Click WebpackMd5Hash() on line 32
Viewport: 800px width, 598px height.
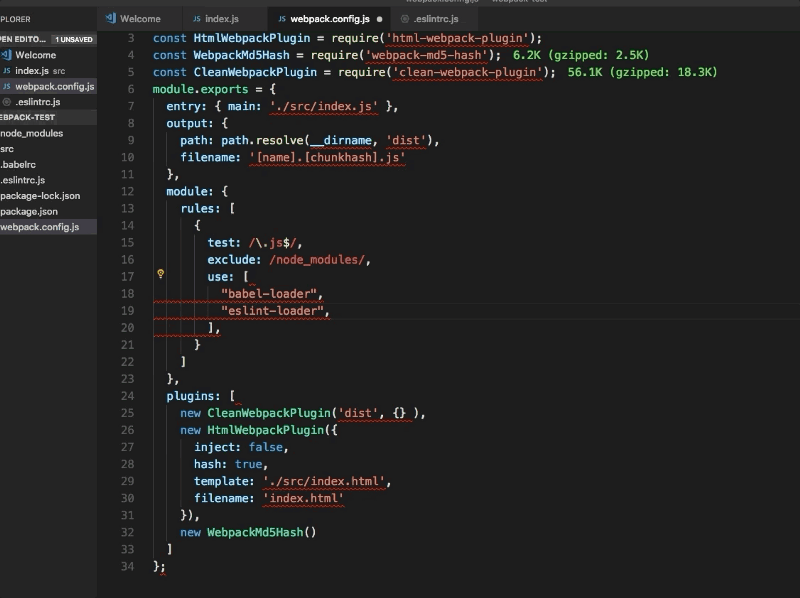(x=261, y=533)
